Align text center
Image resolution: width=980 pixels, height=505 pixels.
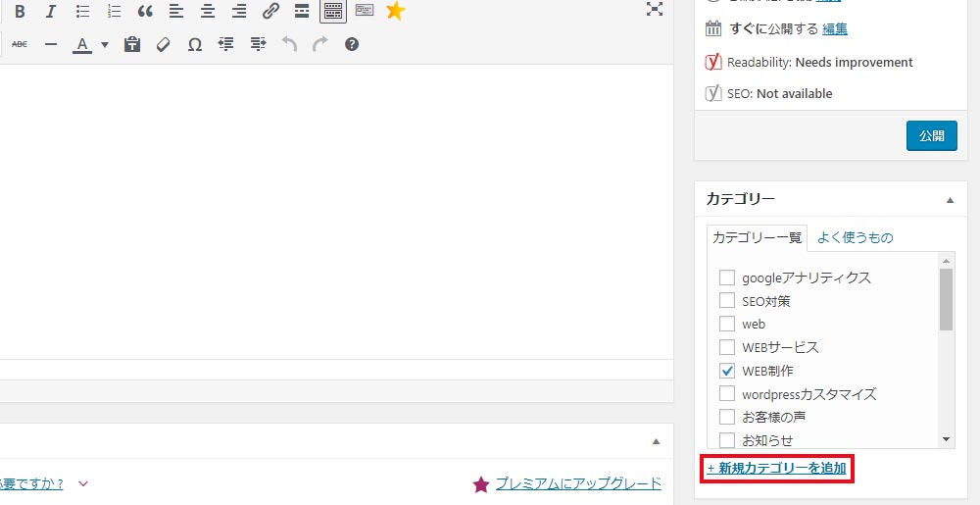pos(208,11)
